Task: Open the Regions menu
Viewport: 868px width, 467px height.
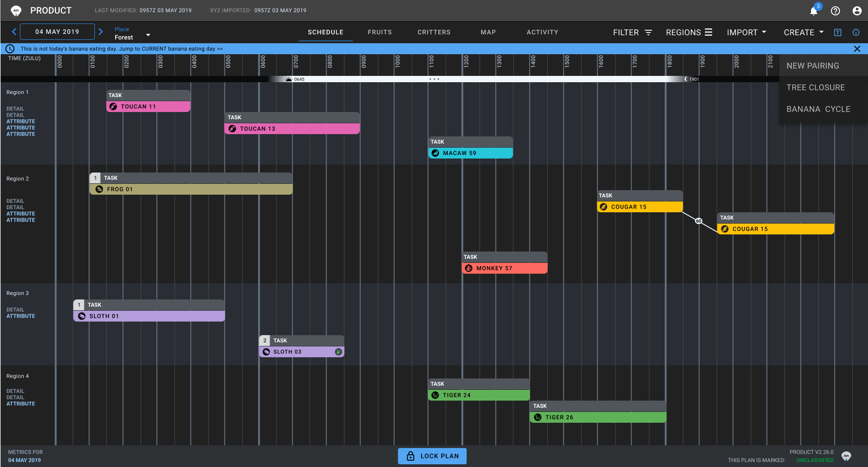Action: pyautogui.click(x=689, y=33)
